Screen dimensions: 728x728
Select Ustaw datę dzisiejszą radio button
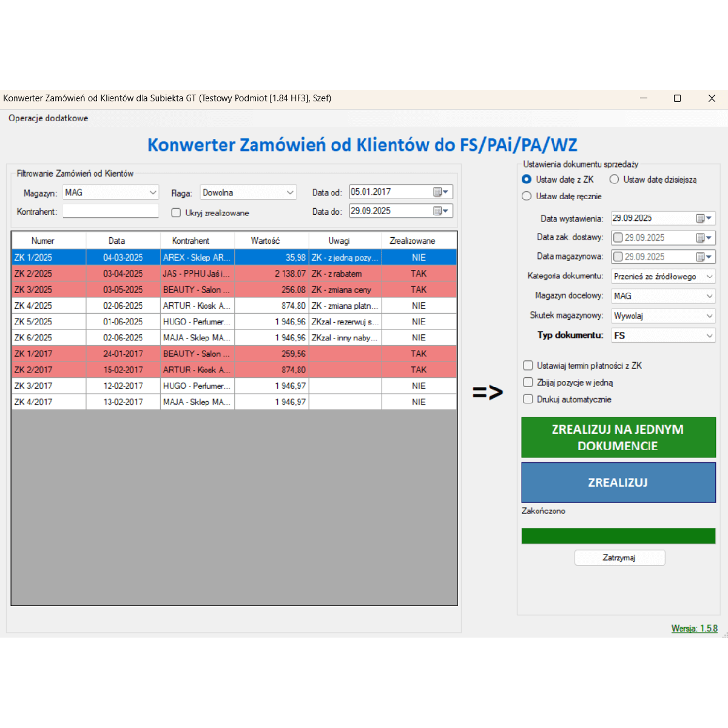615,180
